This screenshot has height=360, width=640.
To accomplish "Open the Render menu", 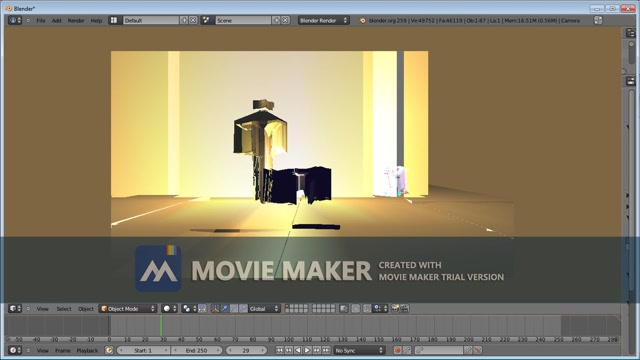I will point(76,20).
